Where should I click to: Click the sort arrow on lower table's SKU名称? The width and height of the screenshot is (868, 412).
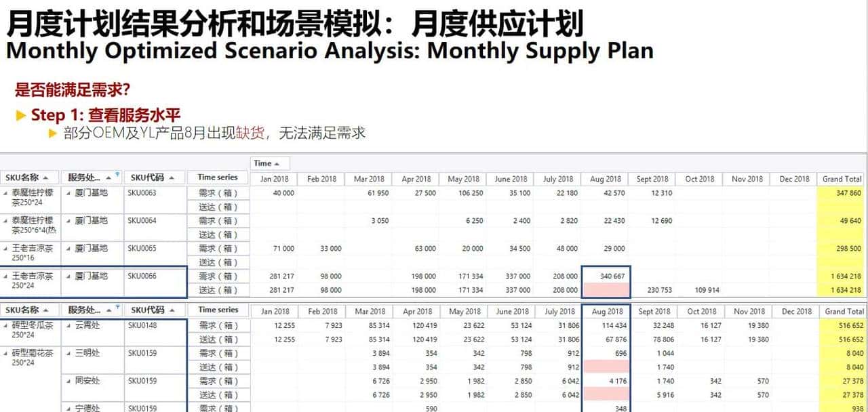[x=45, y=310]
